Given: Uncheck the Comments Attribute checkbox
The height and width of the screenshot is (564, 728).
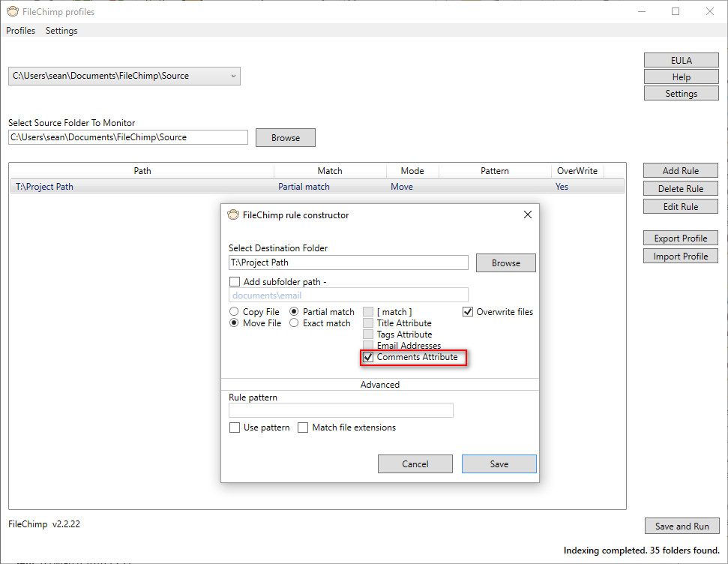Looking at the screenshot, I should tap(368, 357).
